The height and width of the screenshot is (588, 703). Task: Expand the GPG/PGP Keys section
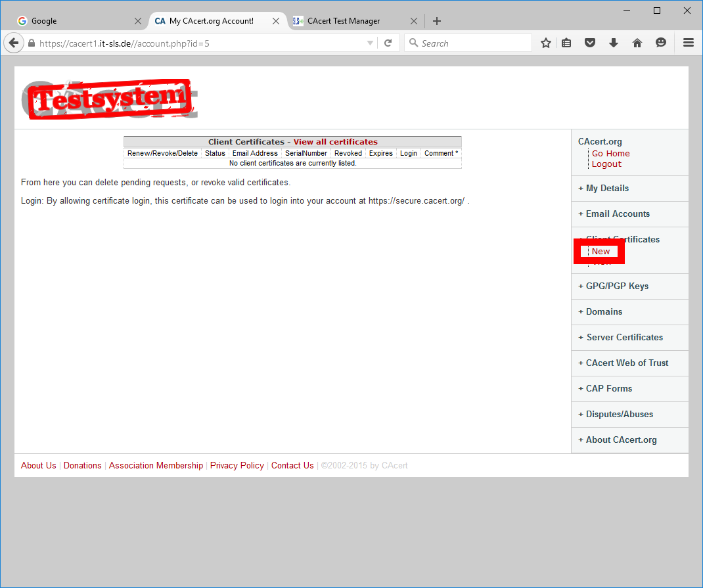click(x=616, y=286)
